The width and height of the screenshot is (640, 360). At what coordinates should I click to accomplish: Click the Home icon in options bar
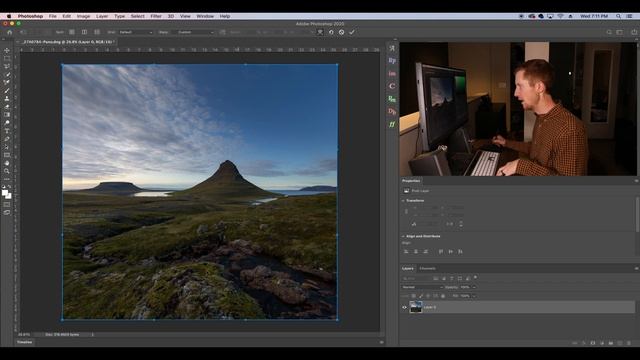pos(10,32)
